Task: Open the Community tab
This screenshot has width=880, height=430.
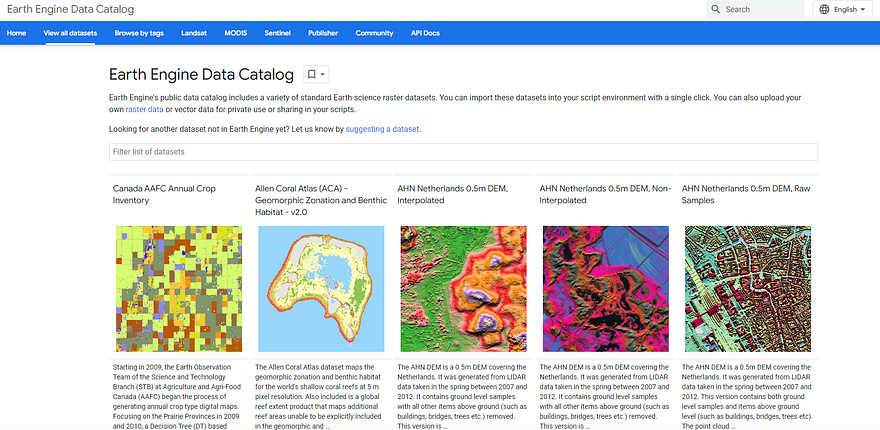Action: [x=374, y=33]
